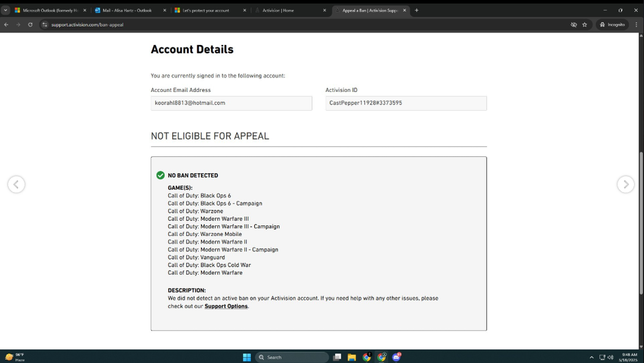Open the weather widget on the taskbar
This screenshot has height=363, width=644.
[15, 357]
